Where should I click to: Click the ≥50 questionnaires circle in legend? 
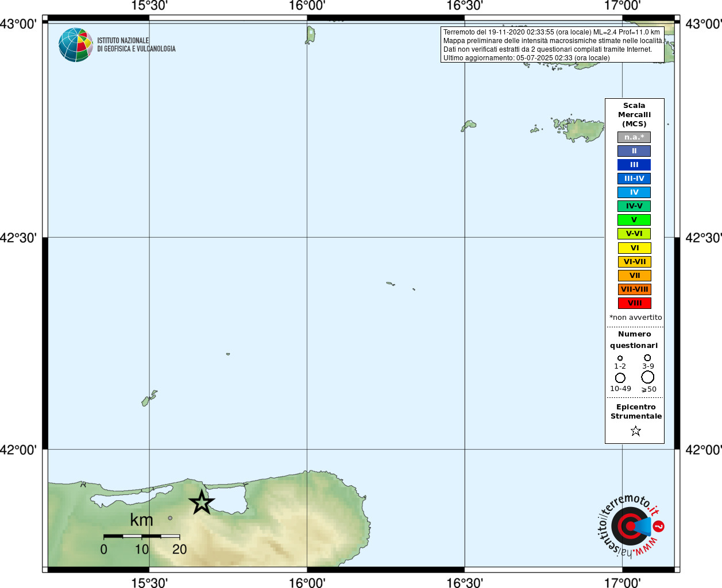[x=648, y=377]
